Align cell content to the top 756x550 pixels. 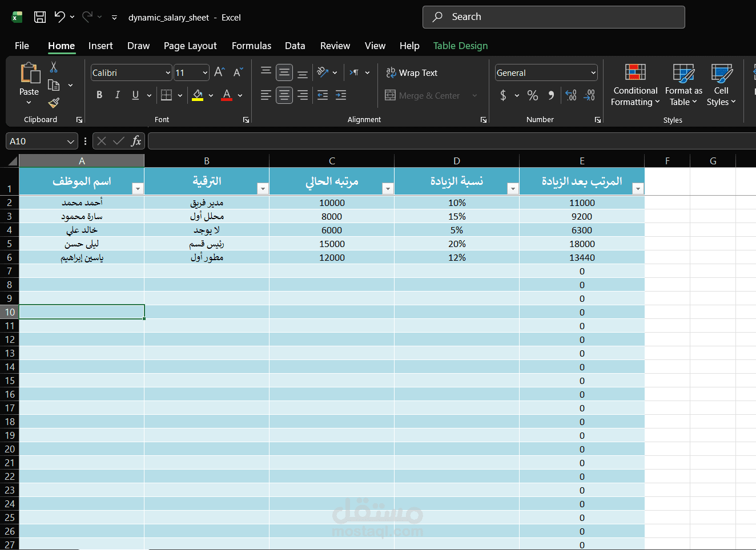coord(266,72)
